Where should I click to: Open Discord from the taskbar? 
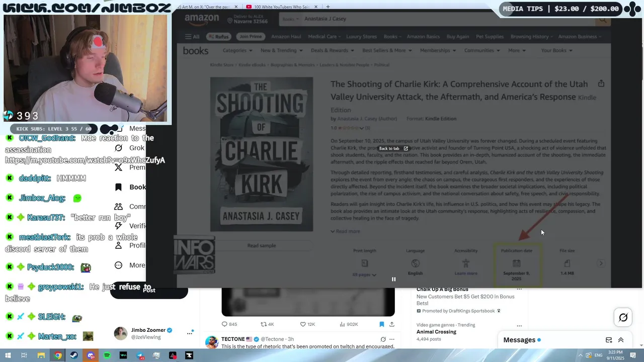pyautogui.click(x=91, y=355)
